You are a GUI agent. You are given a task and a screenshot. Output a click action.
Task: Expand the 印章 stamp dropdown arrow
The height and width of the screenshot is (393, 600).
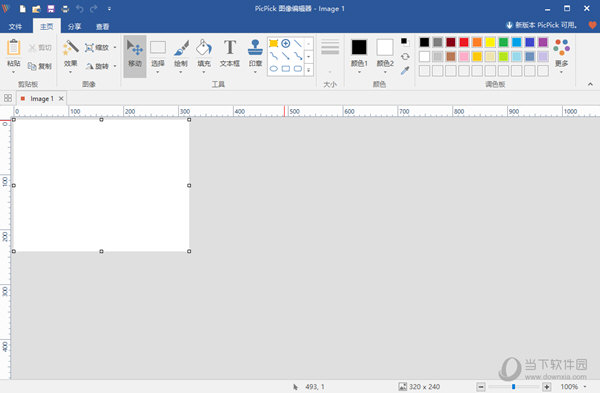coord(255,72)
